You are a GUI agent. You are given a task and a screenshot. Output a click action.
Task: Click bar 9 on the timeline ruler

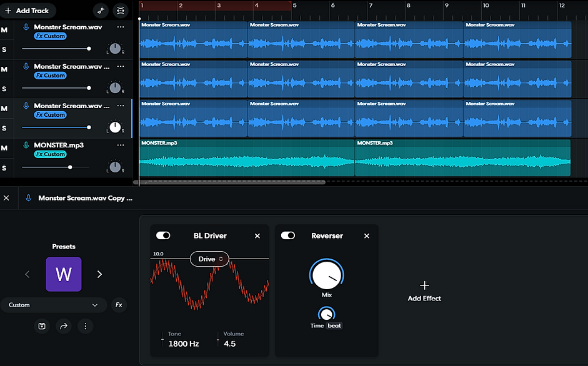pyautogui.click(x=446, y=5)
